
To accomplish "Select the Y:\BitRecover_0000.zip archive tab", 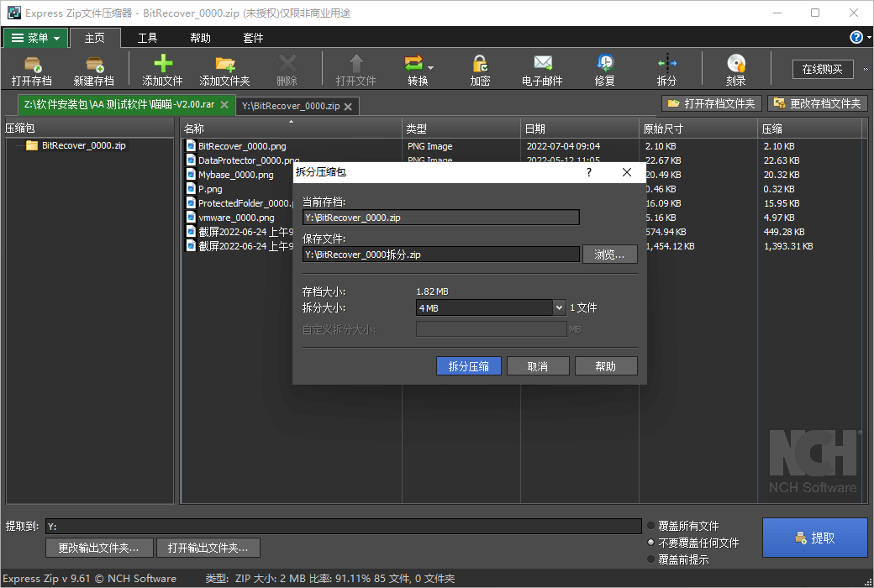I will 291,106.
